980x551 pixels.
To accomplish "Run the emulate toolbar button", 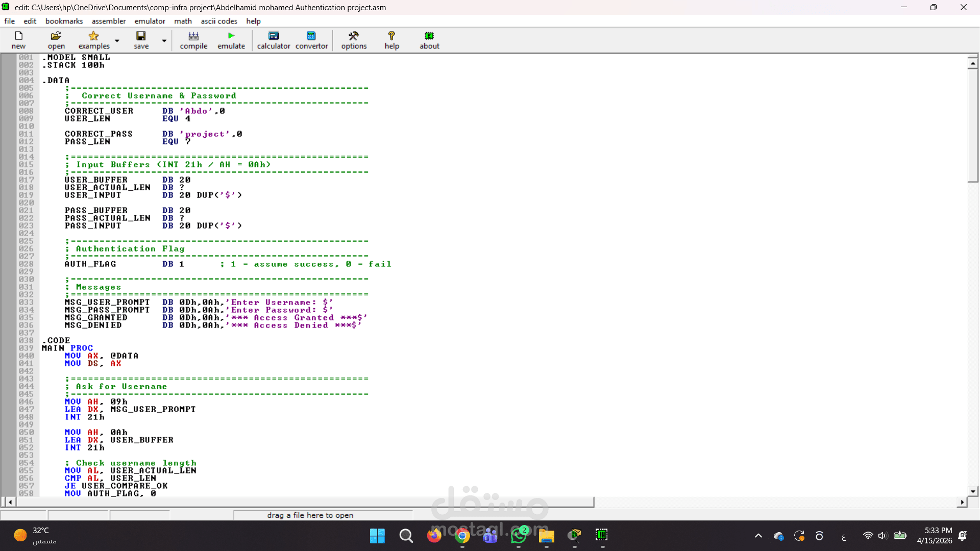I will coord(231,36).
